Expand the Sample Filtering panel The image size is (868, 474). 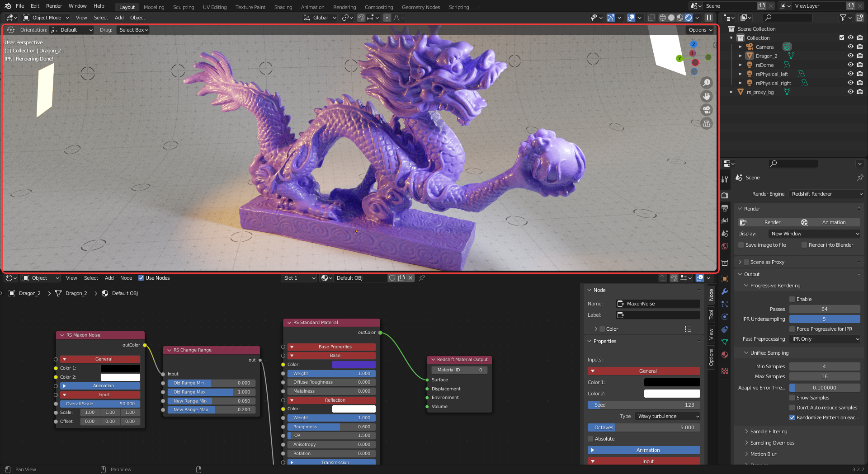tap(769, 432)
